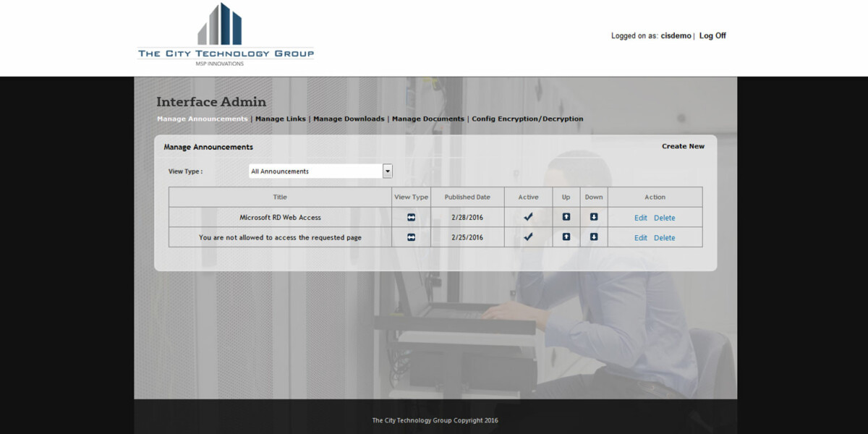Move Microsoft RD Web Access down with the down arrow
This screenshot has width=868, height=434.
pyautogui.click(x=593, y=216)
